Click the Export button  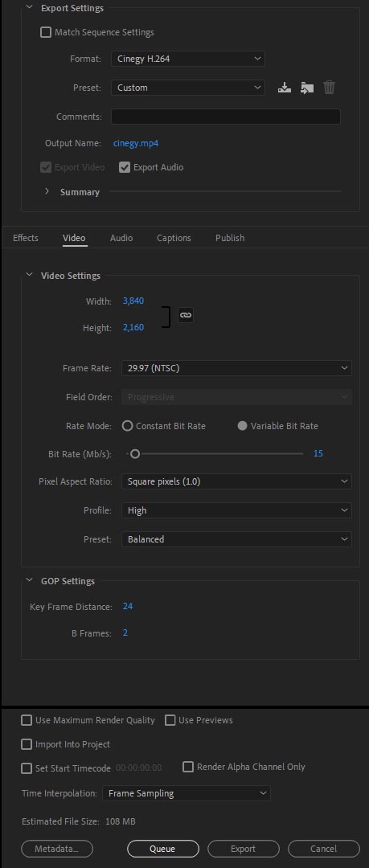click(x=244, y=849)
